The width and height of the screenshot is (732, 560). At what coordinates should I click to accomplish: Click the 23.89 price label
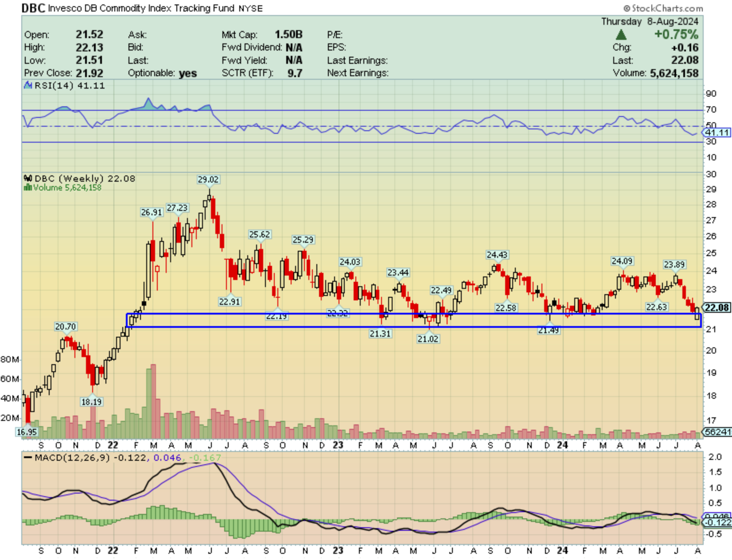674,264
